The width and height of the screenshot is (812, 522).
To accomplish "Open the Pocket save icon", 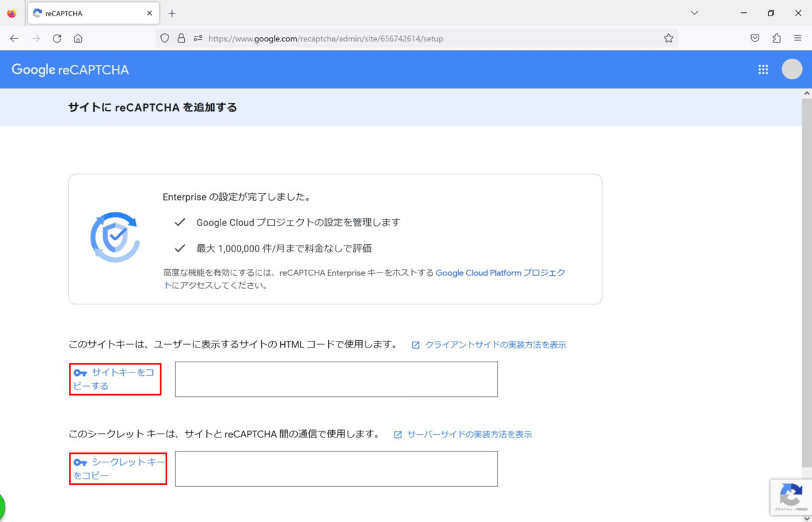I will [755, 39].
